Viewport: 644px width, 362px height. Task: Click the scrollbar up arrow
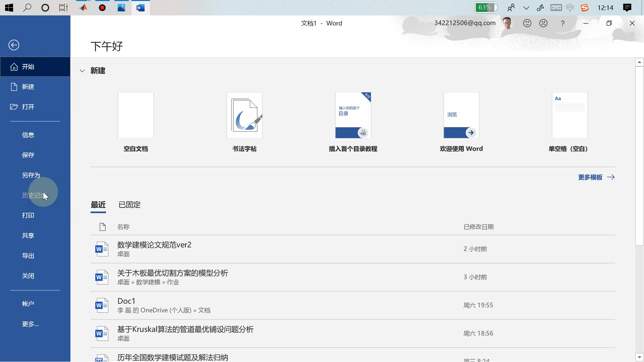click(639, 62)
